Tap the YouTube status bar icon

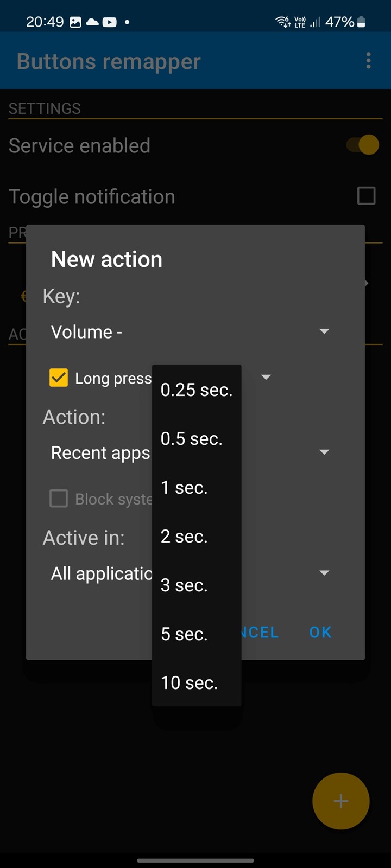pyautogui.click(x=110, y=22)
